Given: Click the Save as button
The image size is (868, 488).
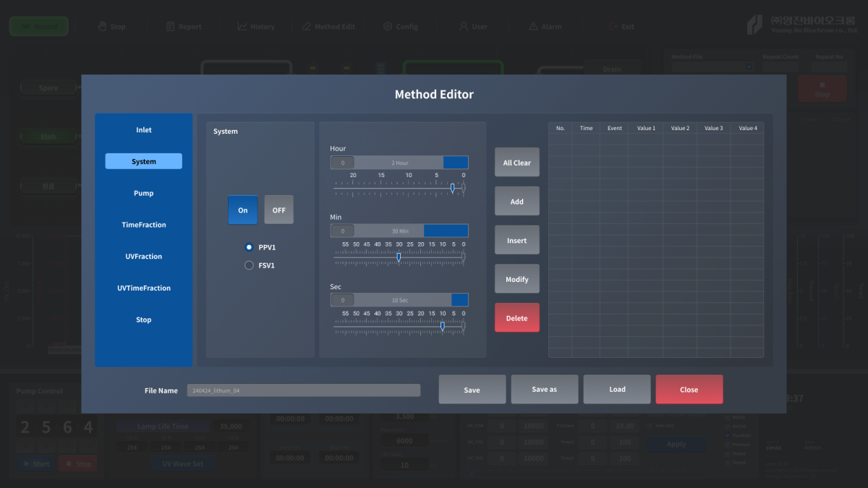Looking at the screenshot, I should pyautogui.click(x=544, y=390).
